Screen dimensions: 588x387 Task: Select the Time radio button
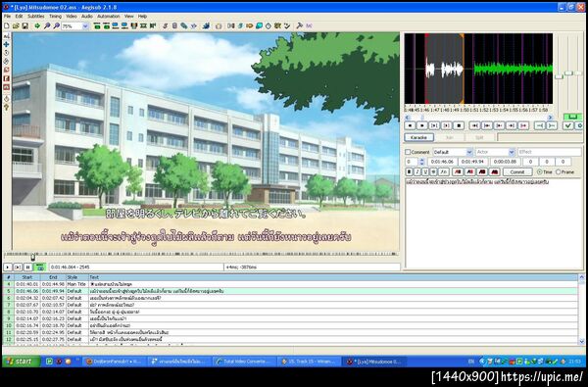click(x=539, y=171)
